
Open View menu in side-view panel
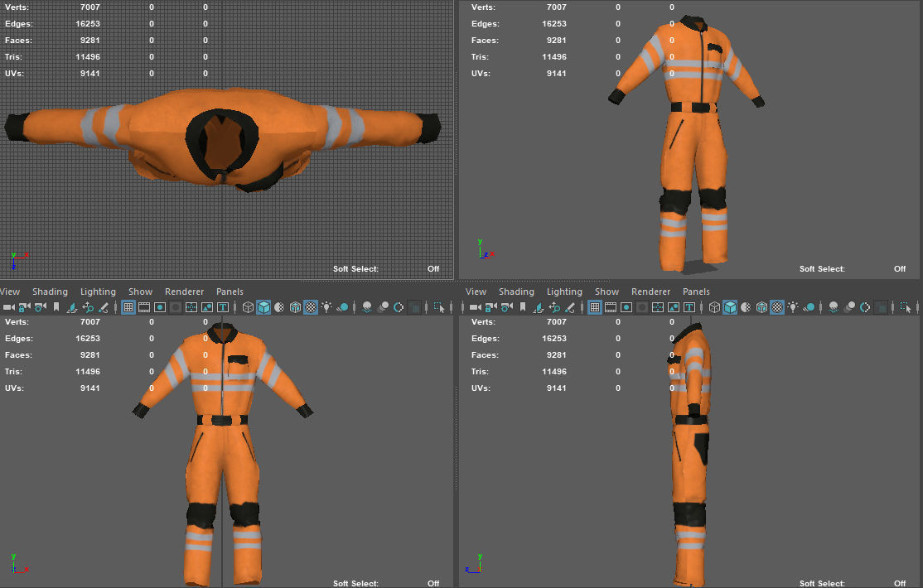click(476, 292)
